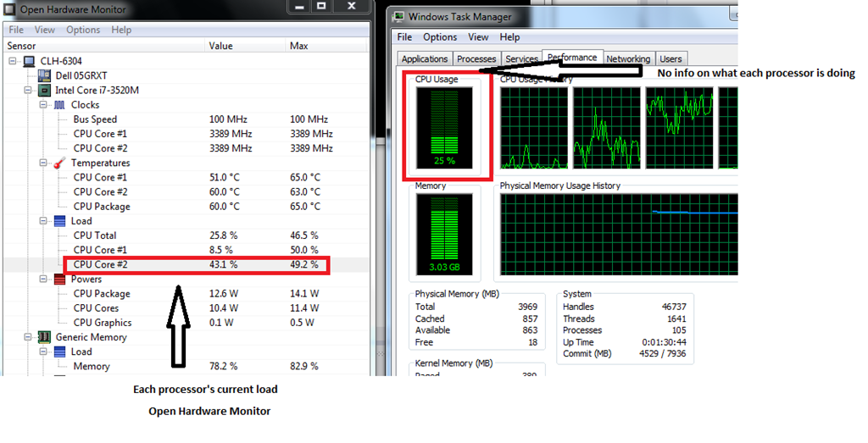Minimize the Open Hardware Monitor window
This screenshot has height=443, width=868.
pyautogui.click(x=299, y=6)
